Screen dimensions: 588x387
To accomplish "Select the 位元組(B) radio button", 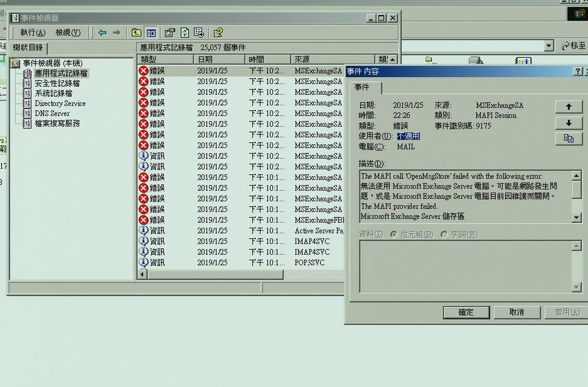I will click(393, 235).
